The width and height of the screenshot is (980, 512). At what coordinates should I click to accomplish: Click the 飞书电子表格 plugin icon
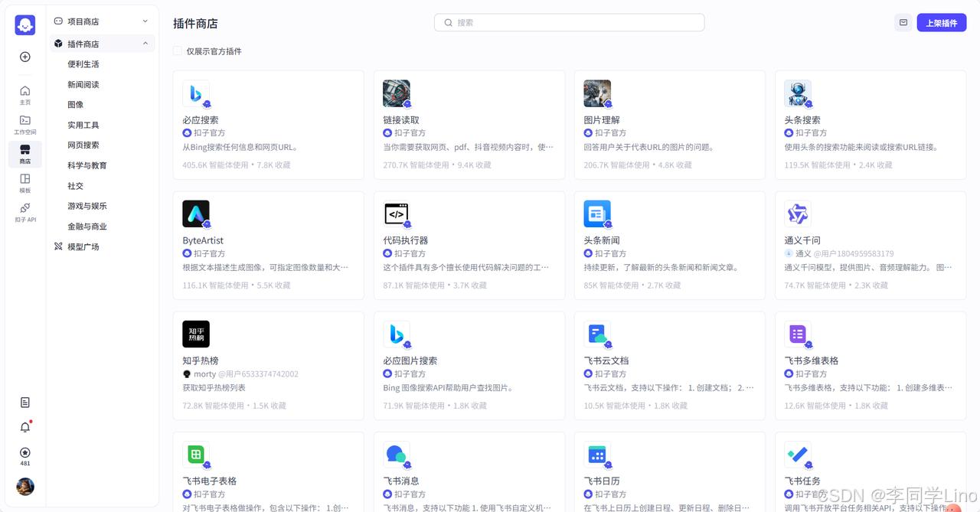point(196,455)
